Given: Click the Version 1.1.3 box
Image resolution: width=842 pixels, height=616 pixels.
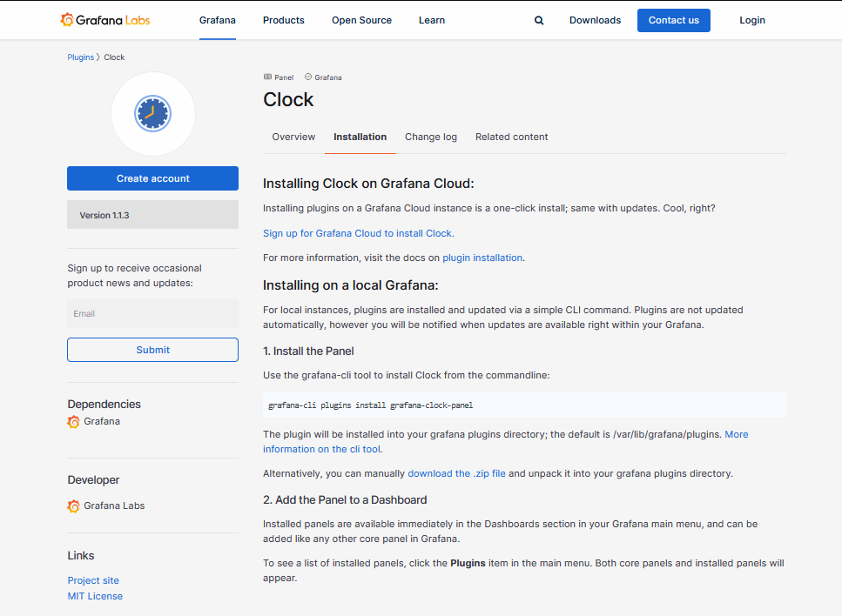Looking at the screenshot, I should tap(152, 215).
